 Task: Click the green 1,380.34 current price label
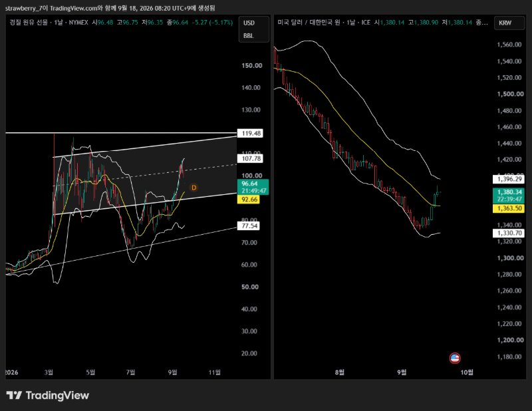pyautogui.click(x=509, y=196)
